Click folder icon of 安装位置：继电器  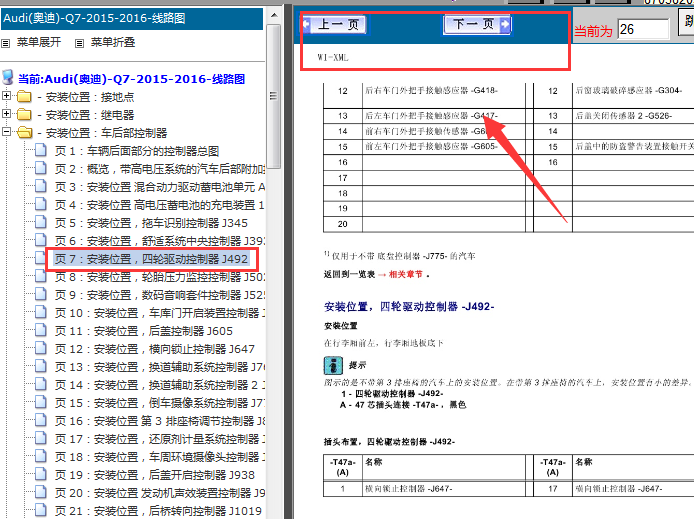[24, 115]
